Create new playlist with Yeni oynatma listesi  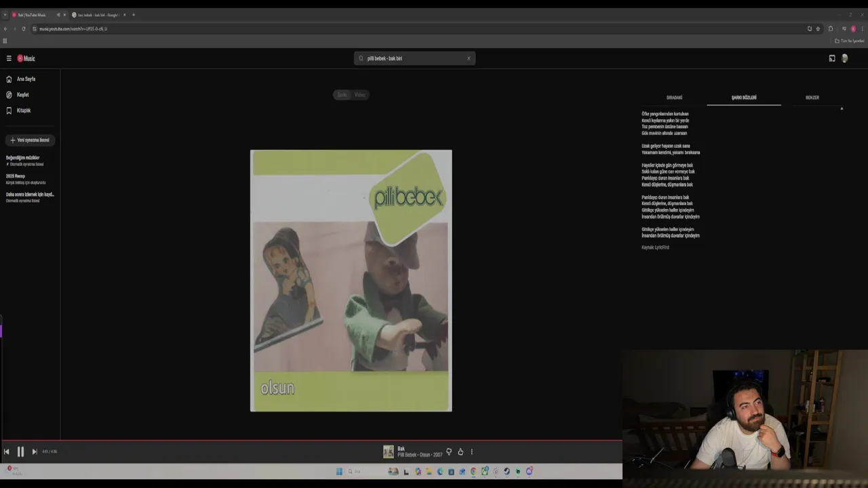coord(31,140)
